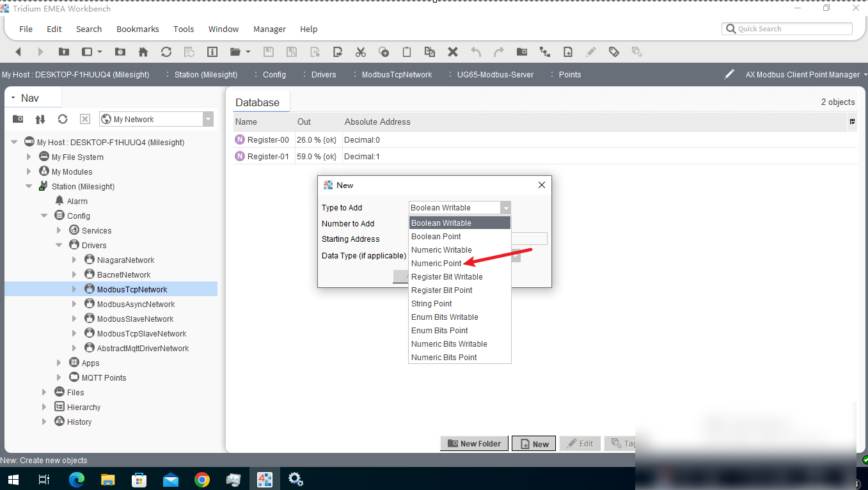
Task: Switch to the Database tab
Action: coord(257,102)
